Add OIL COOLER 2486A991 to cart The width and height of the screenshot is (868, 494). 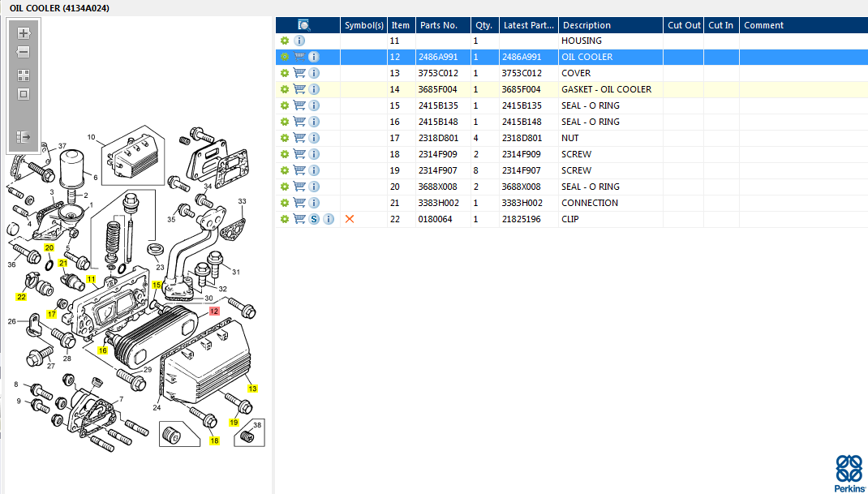[299, 57]
